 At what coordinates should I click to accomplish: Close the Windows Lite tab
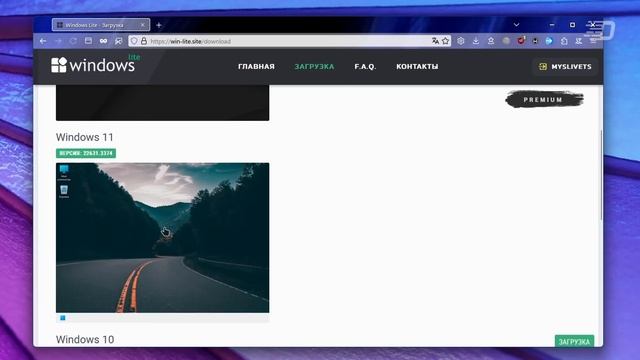point(142,25)
